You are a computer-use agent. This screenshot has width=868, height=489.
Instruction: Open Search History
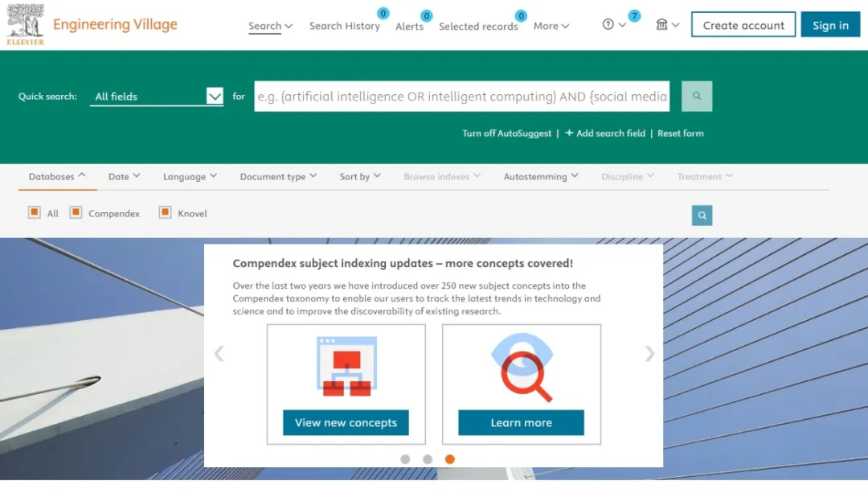click(x=344, y=26)
